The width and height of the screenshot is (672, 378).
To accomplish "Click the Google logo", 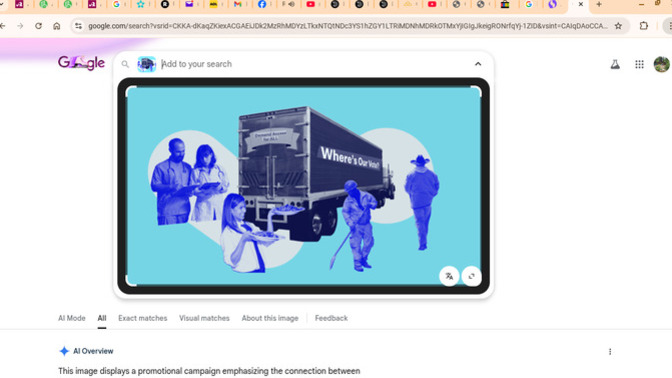I will point(81,63).
